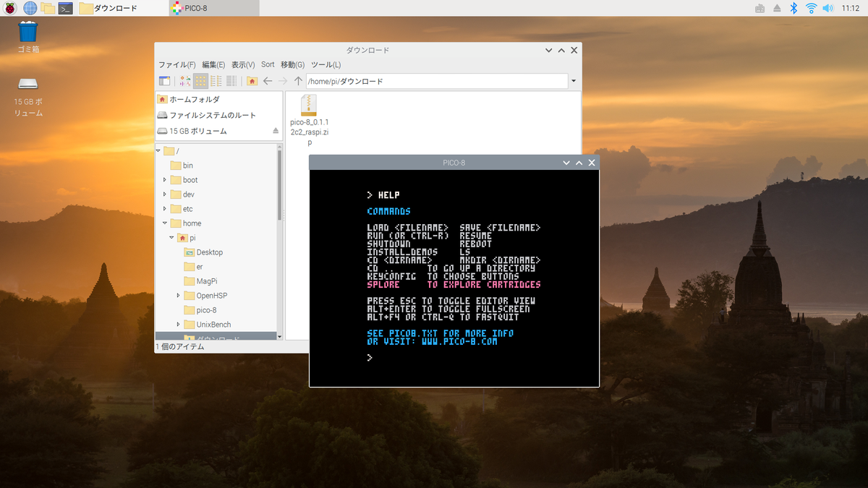Expand the boot folder tree node
868x488 pixels.
coord(165,180)
